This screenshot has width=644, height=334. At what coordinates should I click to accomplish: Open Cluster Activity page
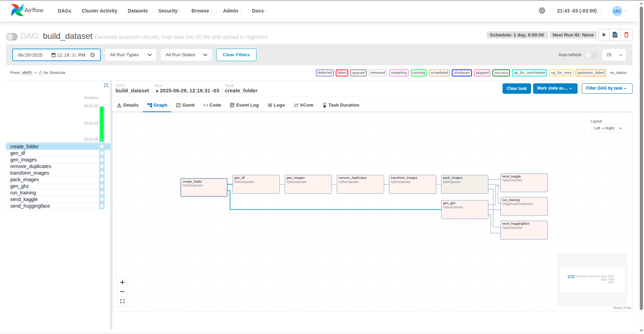(99, 11)
